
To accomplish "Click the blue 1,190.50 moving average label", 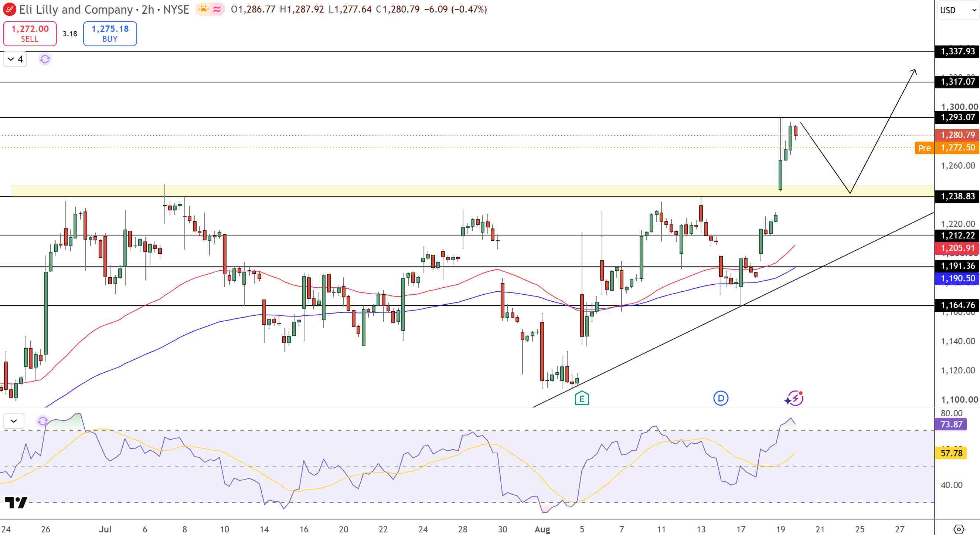I will pos(957,278).
